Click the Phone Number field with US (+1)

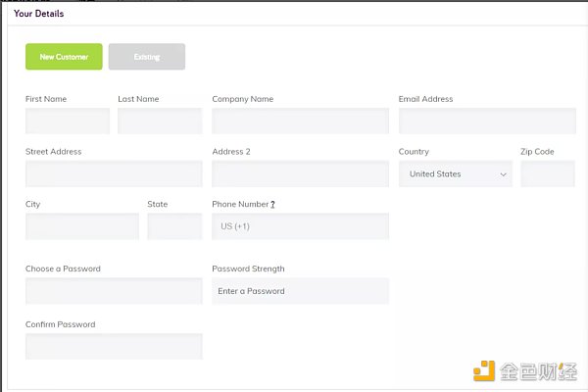point(300,226)
